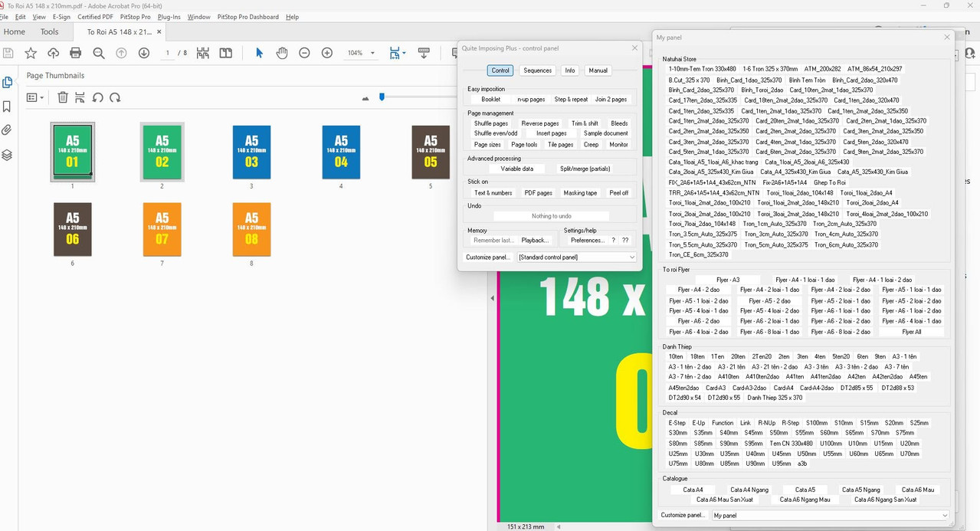
Task: Click the Find text magnifier icon
Action: point(99,53)
